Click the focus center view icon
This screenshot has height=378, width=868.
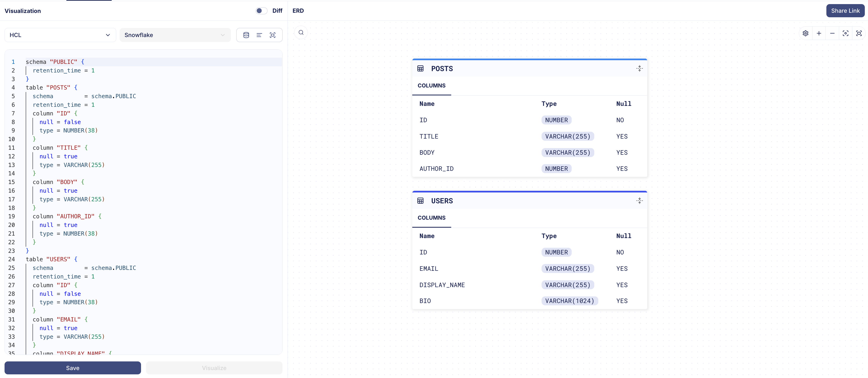pos(845,33)
